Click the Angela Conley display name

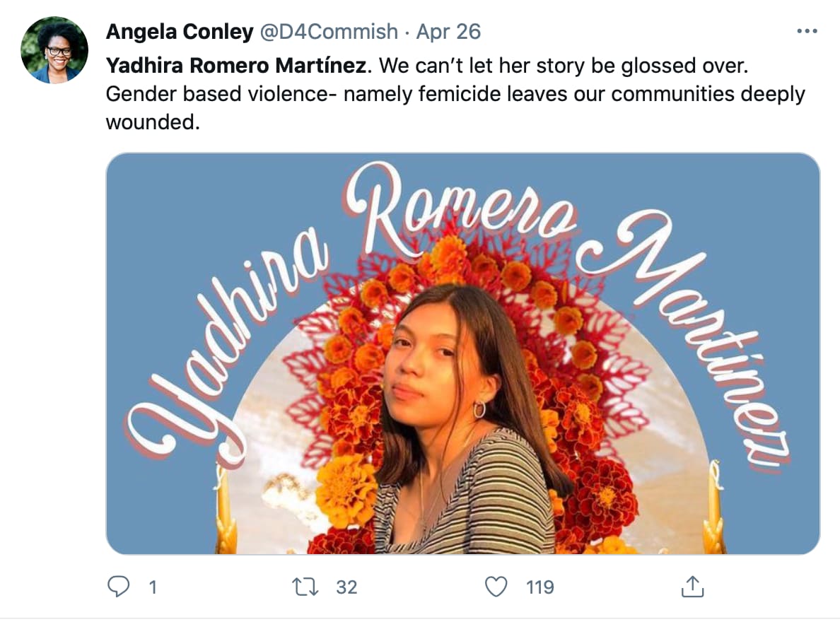(180, 32)
